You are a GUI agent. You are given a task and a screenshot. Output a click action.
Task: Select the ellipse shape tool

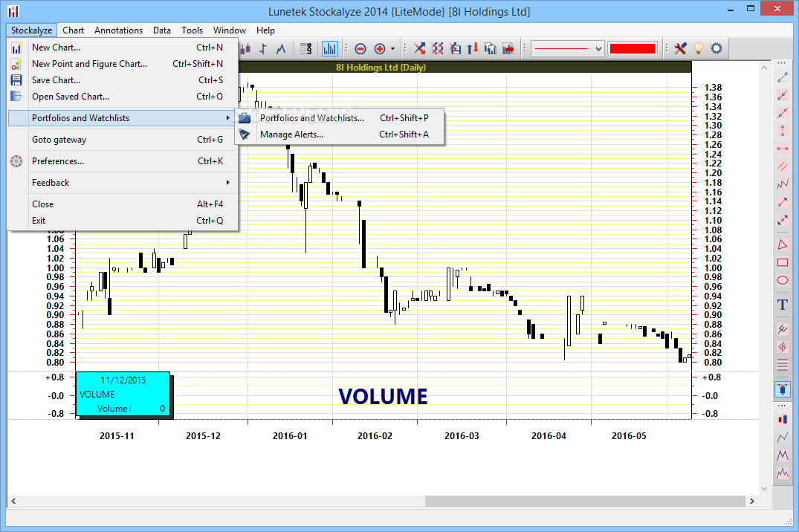click(783, 280)
